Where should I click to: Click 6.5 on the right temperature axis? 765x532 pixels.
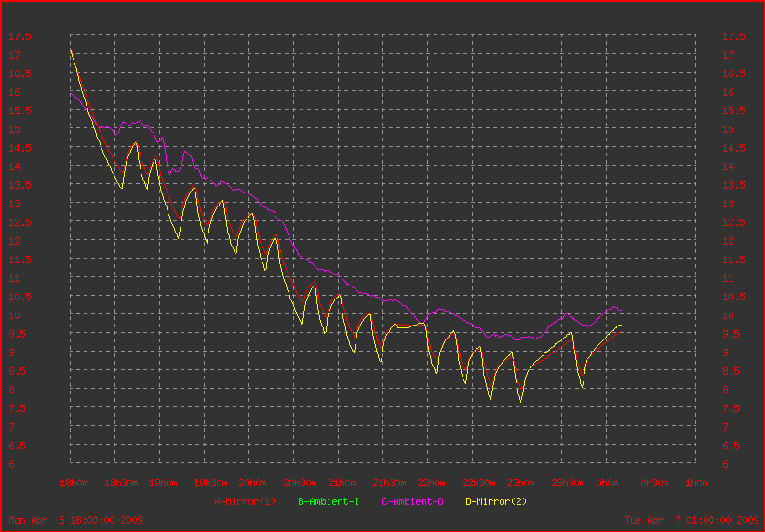(731, 446)
